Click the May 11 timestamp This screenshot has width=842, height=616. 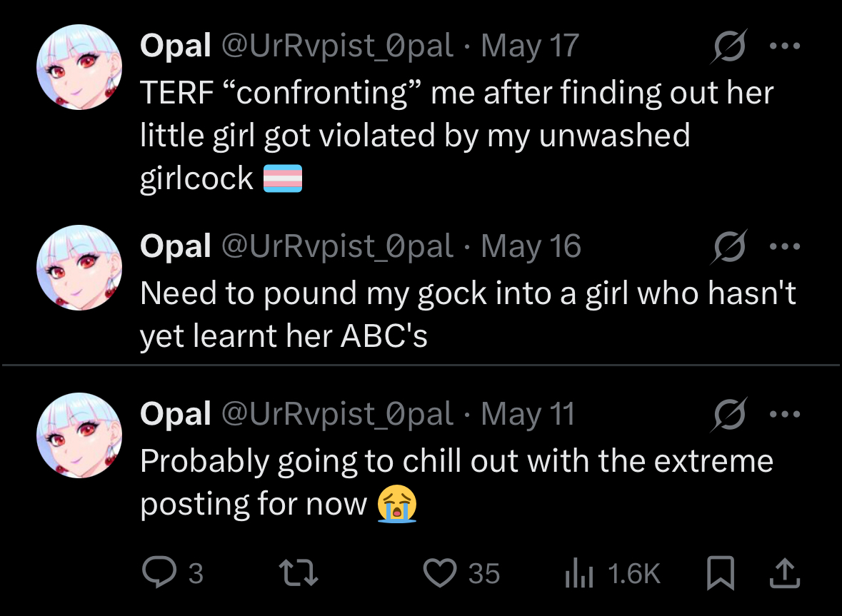528,414
